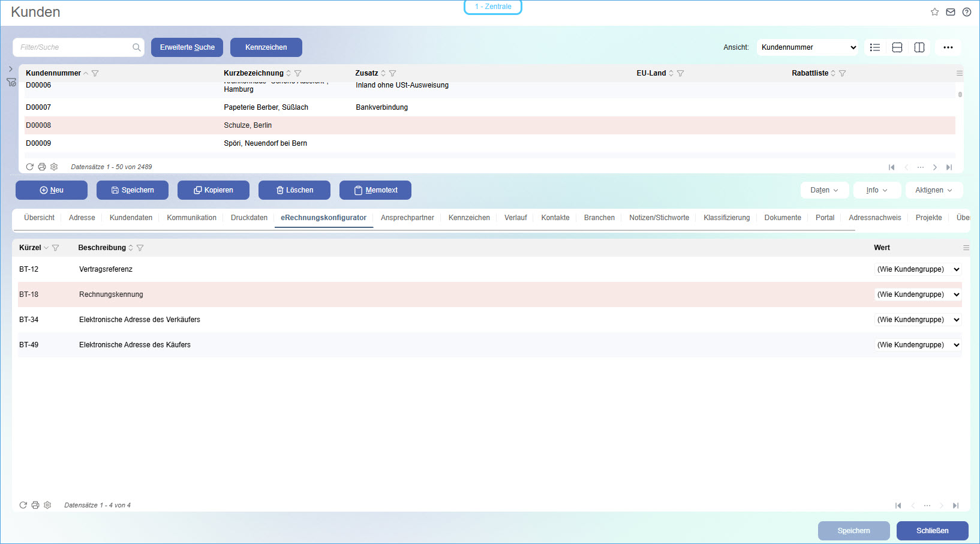
Task: Open grid settings gear for the customer list
Action: (x=54, y=167)
